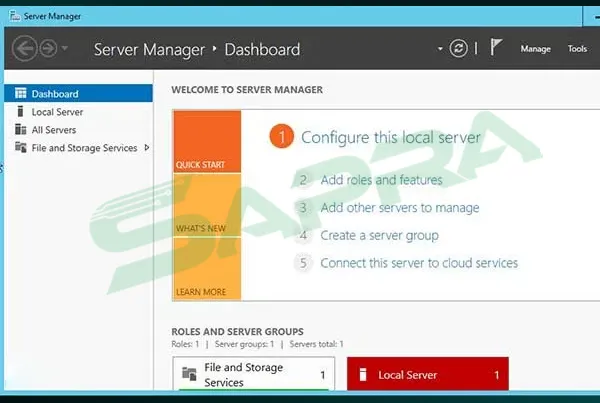Click the Dashboard grid icon in sidebar

click(x=21, y=94)
